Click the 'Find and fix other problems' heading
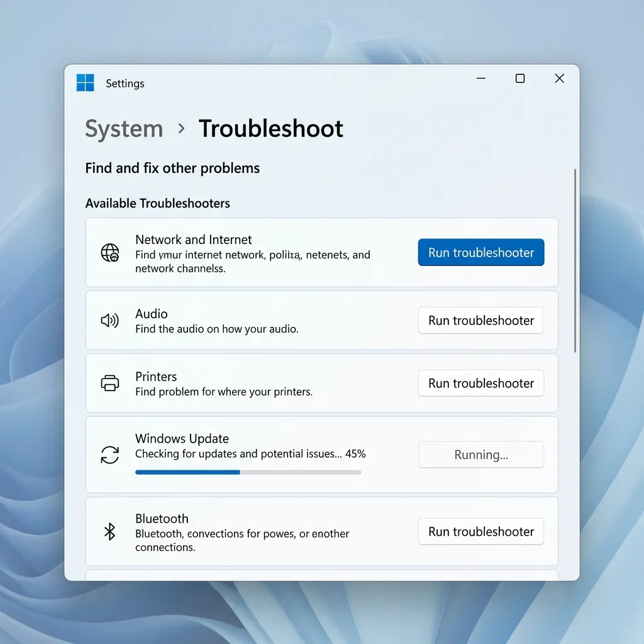Image resolution: width=644 pixels, height=644 pixels. click(x=172, y=168)
